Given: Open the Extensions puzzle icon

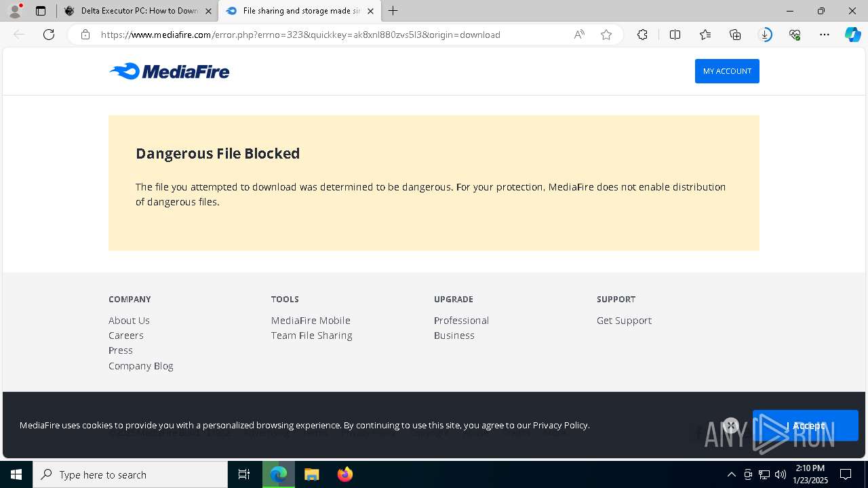Looking at the screenshot, I should (x=642, y=35).
